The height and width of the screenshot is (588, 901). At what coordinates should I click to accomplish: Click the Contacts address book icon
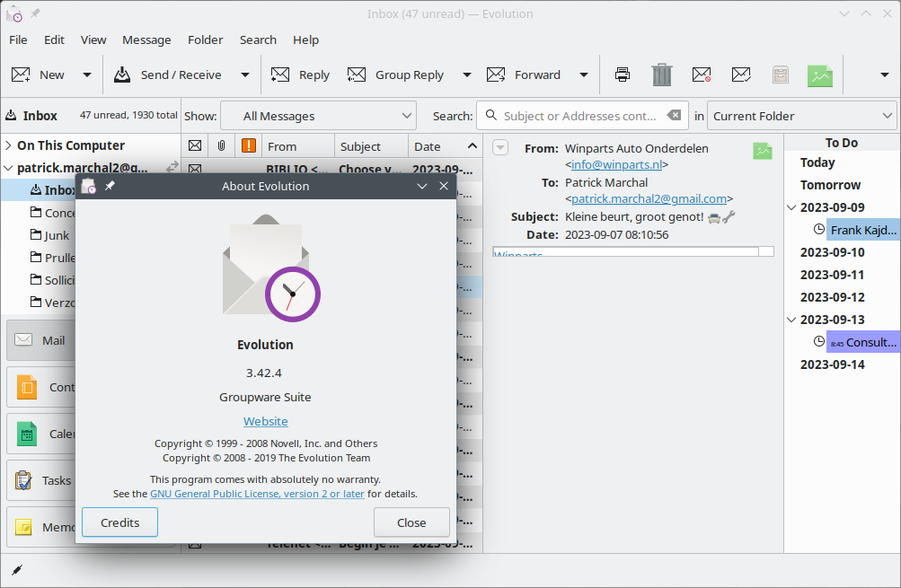(26, 387)
